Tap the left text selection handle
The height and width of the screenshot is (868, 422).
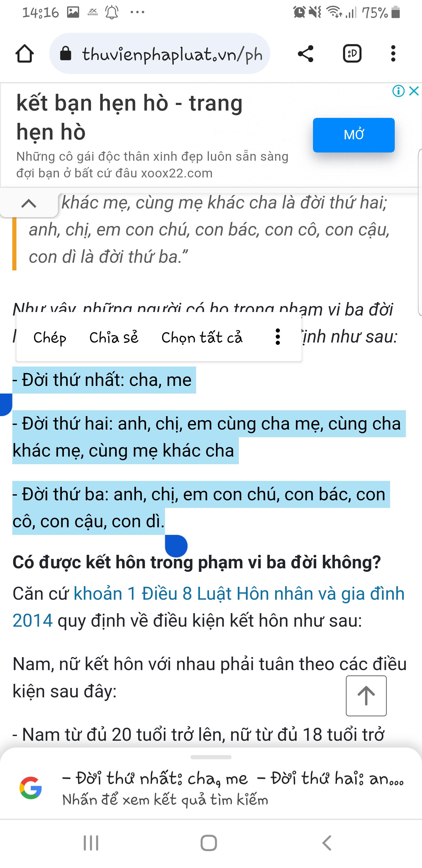pyautogui.click(x=6, y=404)
